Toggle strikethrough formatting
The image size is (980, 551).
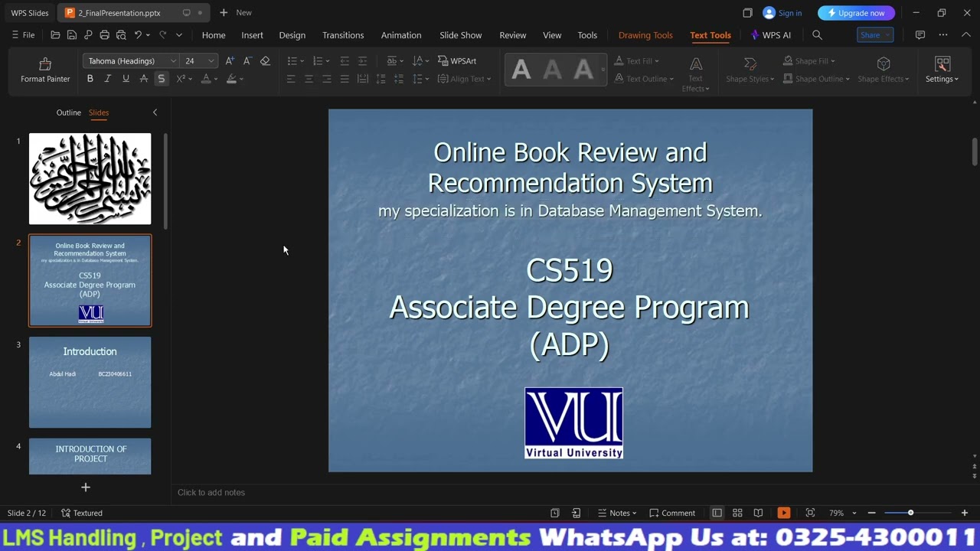(143, 79)
